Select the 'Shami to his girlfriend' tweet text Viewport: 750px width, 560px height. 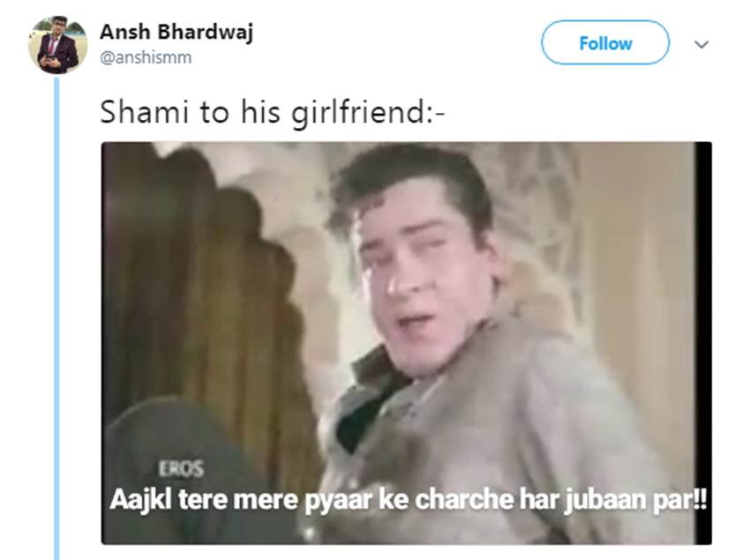272,112
